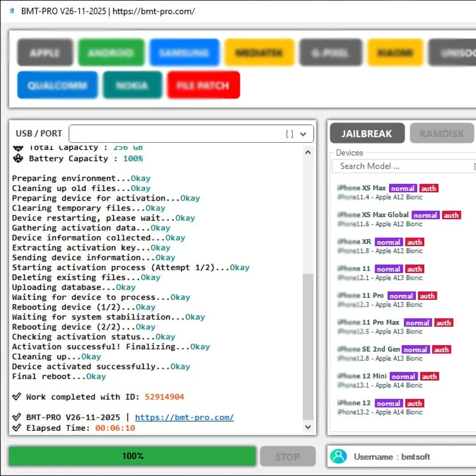
Task: Switch to the XIAOMI section
Action: tap(395, 52)
